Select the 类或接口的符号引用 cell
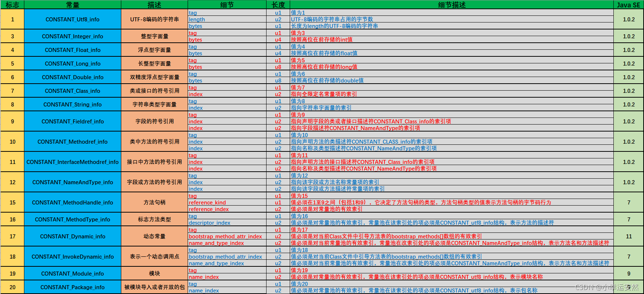The width and height of the screenshot is (644, 294). pos(154,91)
